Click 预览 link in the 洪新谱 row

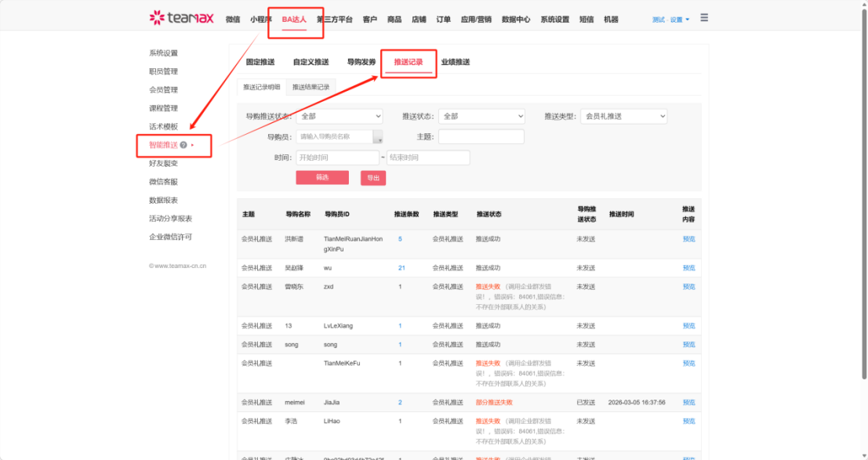tap(688, 239)
